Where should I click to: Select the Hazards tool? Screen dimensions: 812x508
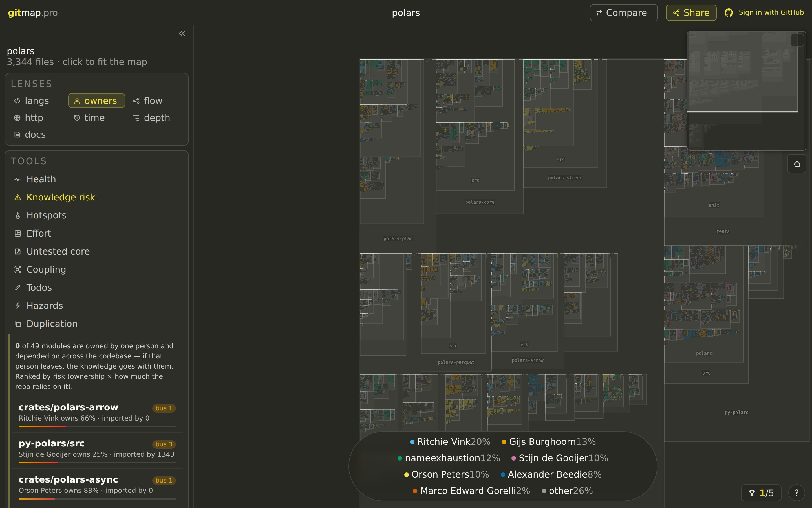click(x=97, y=306)
